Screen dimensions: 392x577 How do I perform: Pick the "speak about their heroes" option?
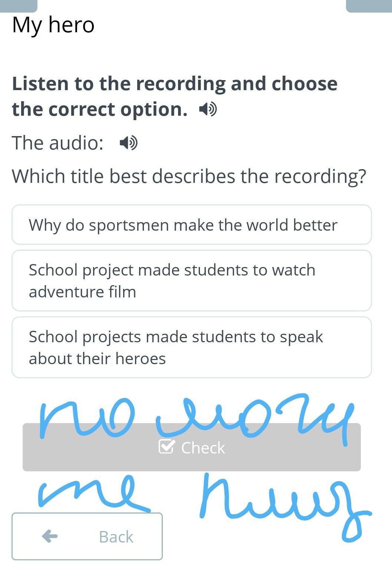point(191,347)
